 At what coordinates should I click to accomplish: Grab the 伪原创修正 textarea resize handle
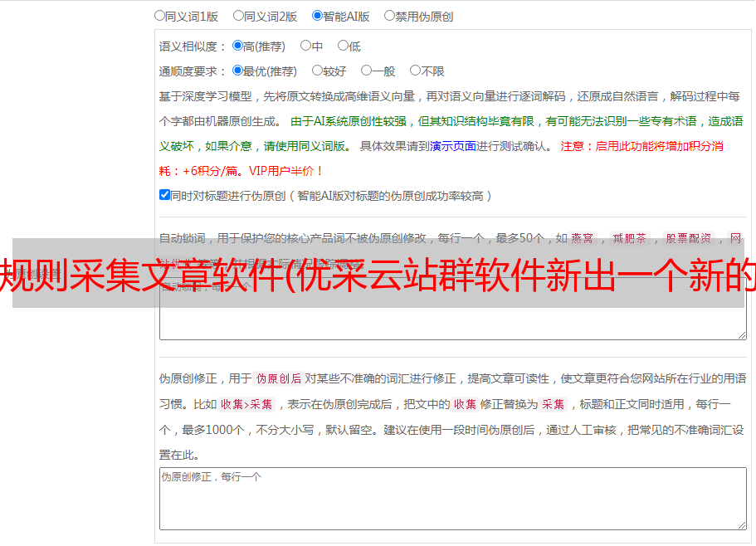[x=742, y=526]
